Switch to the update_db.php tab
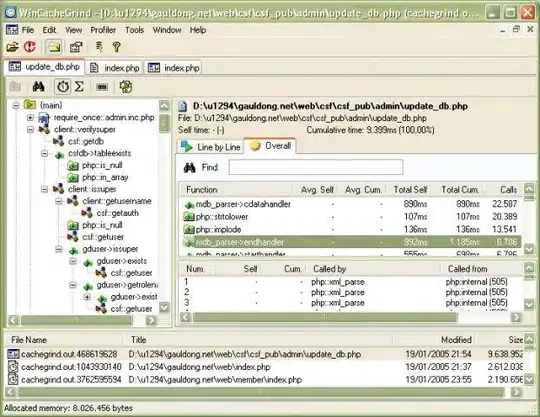540x417 pixels. [x=45, y=67]
